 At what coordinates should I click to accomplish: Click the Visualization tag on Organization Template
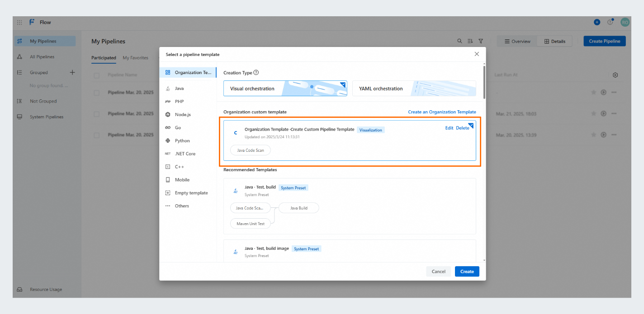pos(371,130)
